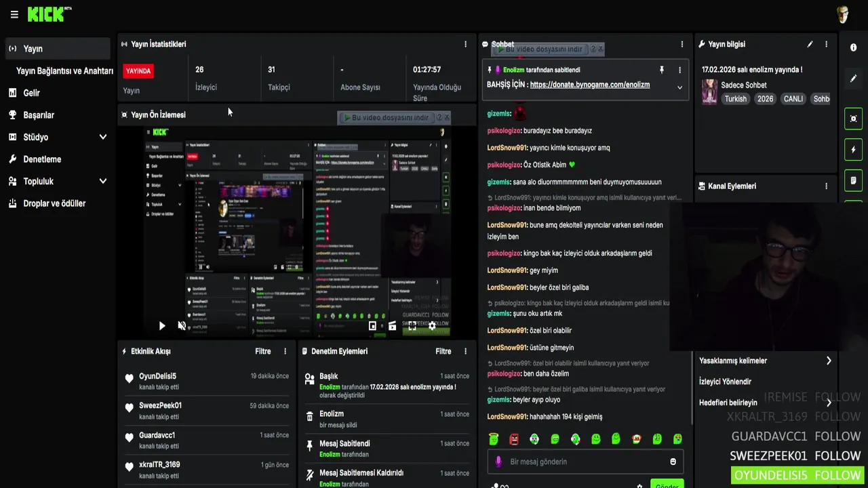Open Filtre in Etkinlik Akışı
The width and height of the screenshot is (868, 488).
coord(263,351)
